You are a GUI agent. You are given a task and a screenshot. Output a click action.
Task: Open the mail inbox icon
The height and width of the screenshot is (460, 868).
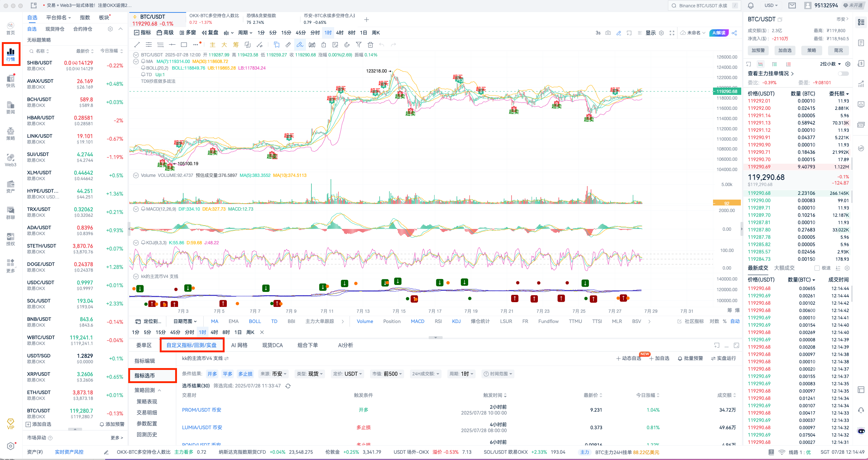click(x=792, y=5)
